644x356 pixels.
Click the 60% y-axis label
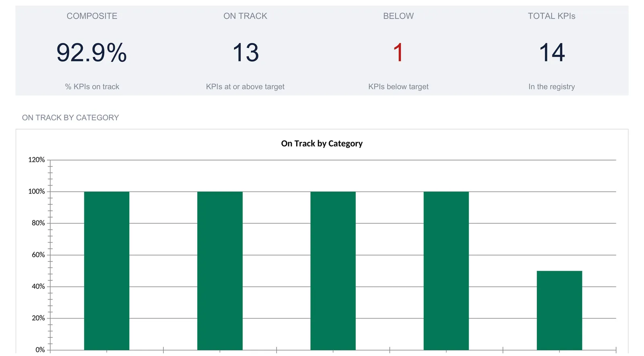click(x=38, y=255)
